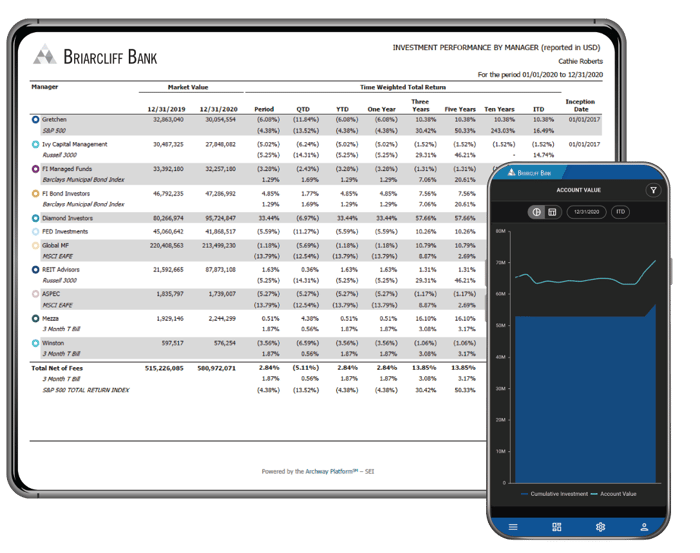This screenshot has height=553, width=700.
Task: Click total market value 515,226,085
Action: 164,368
